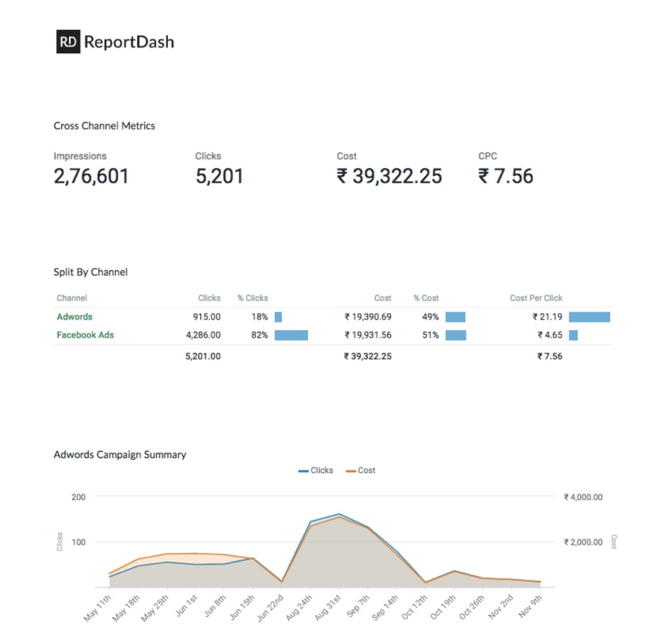This screenshot has height=634, width=672.
Task: Select the CPC value ₹ 7.56 metric
Action: tap(506, 176)
